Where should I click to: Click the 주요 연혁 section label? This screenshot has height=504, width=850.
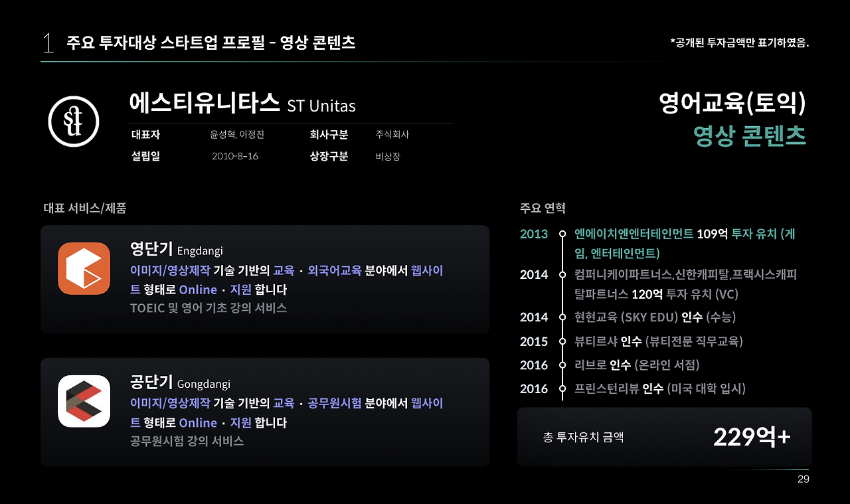(543, 208)
